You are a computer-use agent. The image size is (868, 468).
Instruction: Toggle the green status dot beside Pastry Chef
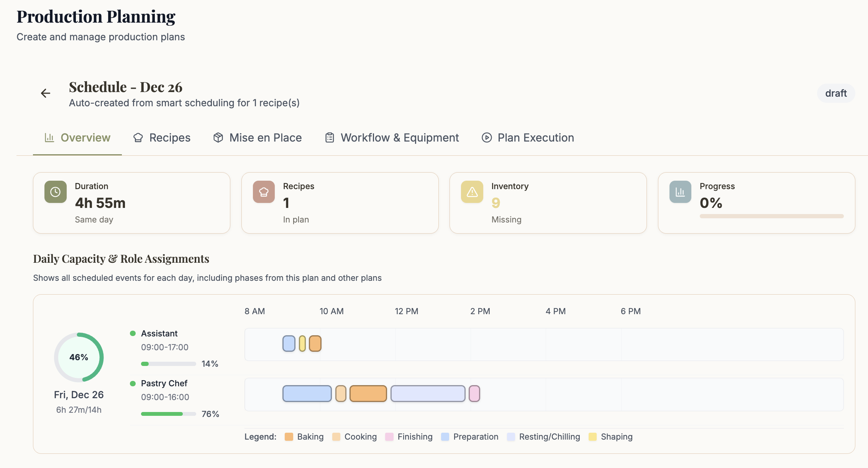pos(133,383)
